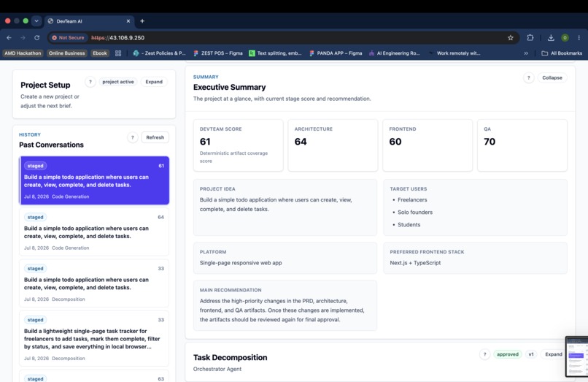588x382 pixels.
Task: Click the help icon in Task Decomposition
Action: point(484,354)
